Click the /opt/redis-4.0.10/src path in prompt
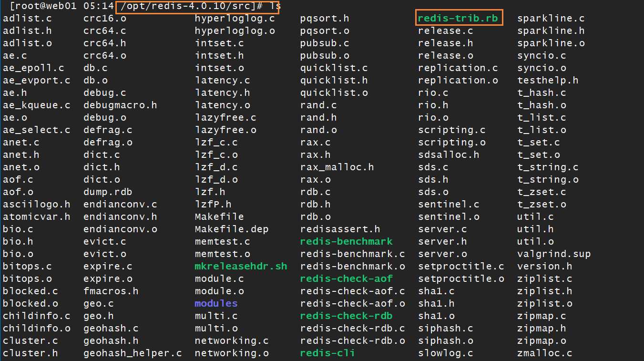Viewport: 644px width, 361px height. click(x=185, y=7)
